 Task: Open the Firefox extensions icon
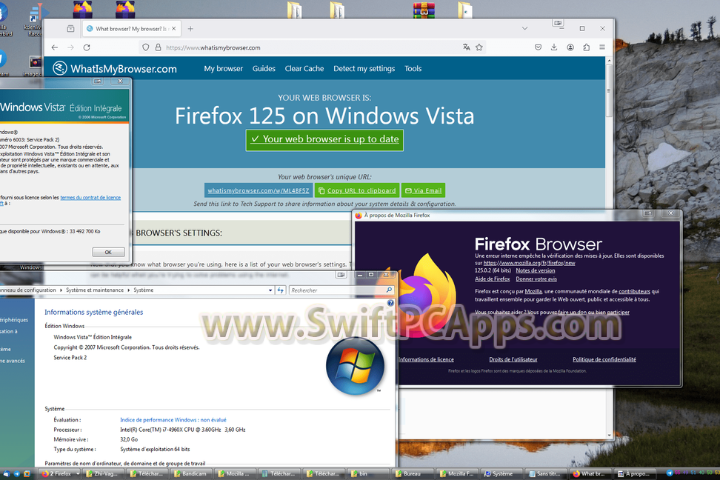(586, 47)
